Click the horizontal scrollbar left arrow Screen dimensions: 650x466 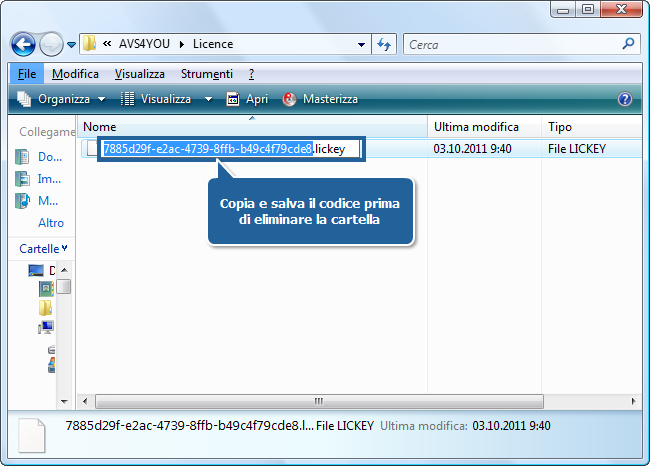pyautogui.click(x=85, y=401)
